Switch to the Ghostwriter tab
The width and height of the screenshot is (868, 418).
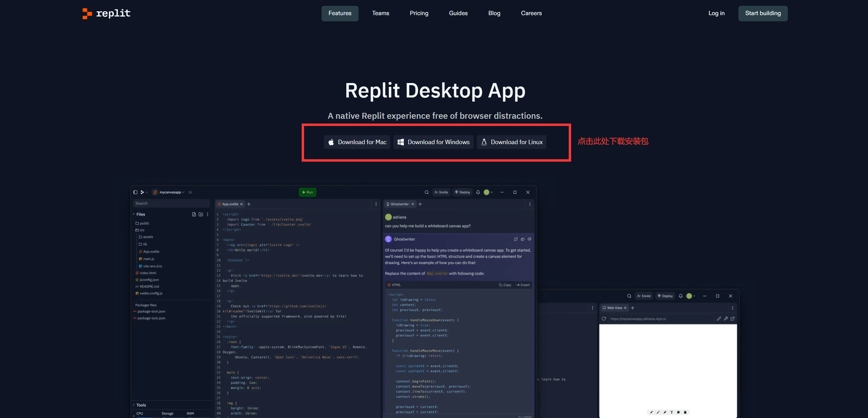pos(399,204)
